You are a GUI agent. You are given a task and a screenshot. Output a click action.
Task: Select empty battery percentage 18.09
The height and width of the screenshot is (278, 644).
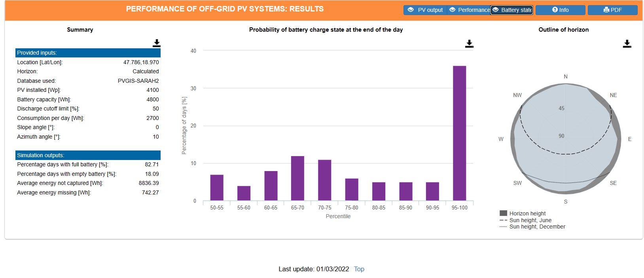(x=152, y=174)
